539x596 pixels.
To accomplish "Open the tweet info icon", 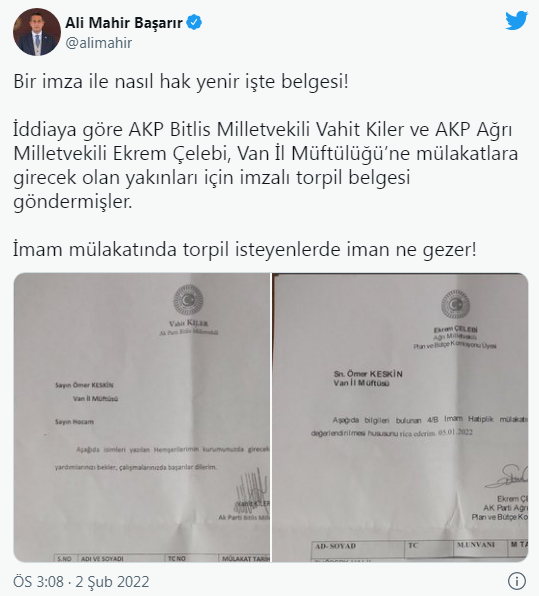I will pyautogui.click(x=517, y=581).
